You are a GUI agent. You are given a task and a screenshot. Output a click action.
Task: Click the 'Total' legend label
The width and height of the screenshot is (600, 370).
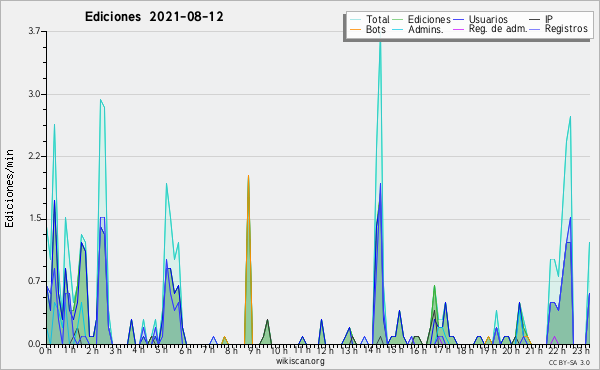coord(378,19)
